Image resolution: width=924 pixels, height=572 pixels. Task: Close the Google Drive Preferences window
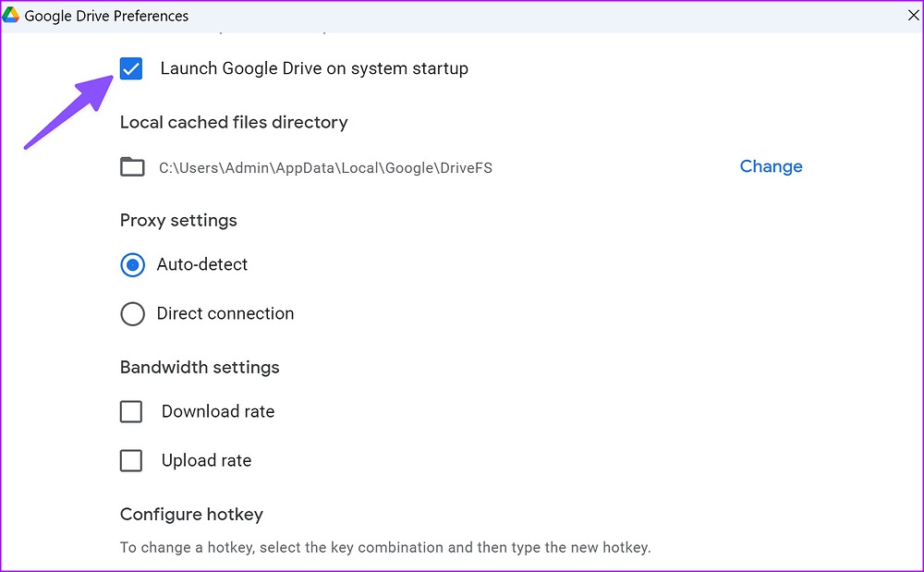[x=912, y=15]
